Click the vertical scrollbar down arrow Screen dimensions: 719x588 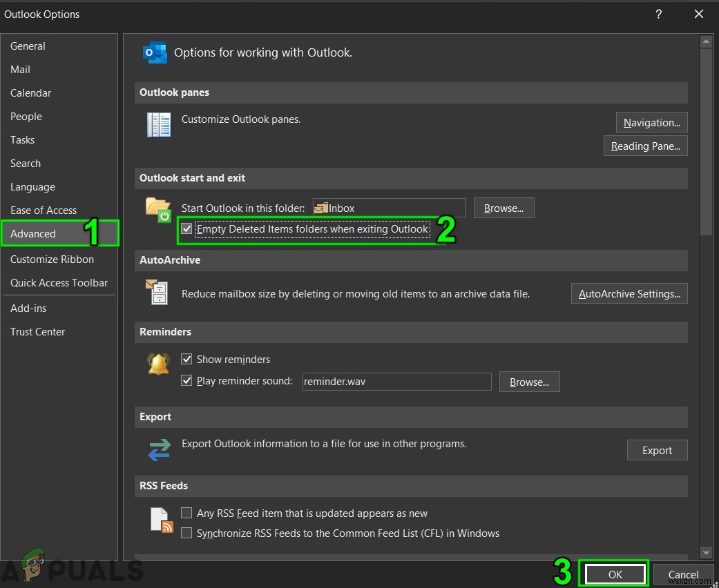(706, 552)
